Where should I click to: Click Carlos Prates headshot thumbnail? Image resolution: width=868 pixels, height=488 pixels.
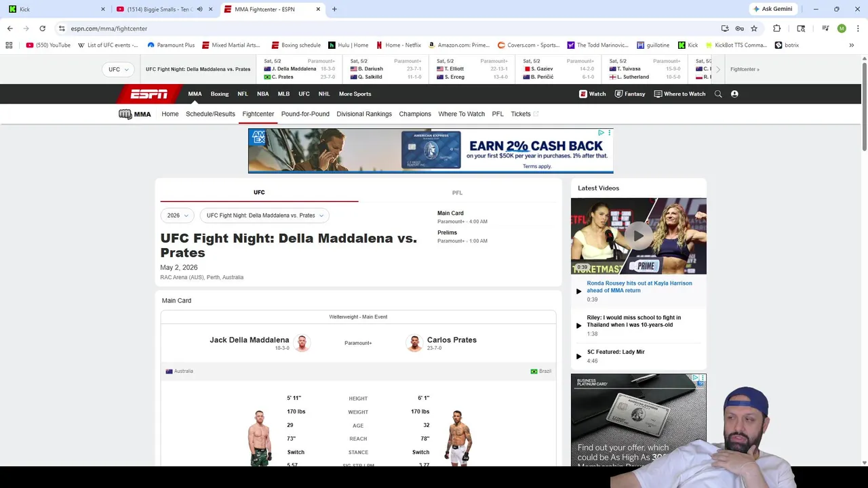pyautogui.click(x=414, y=343)
